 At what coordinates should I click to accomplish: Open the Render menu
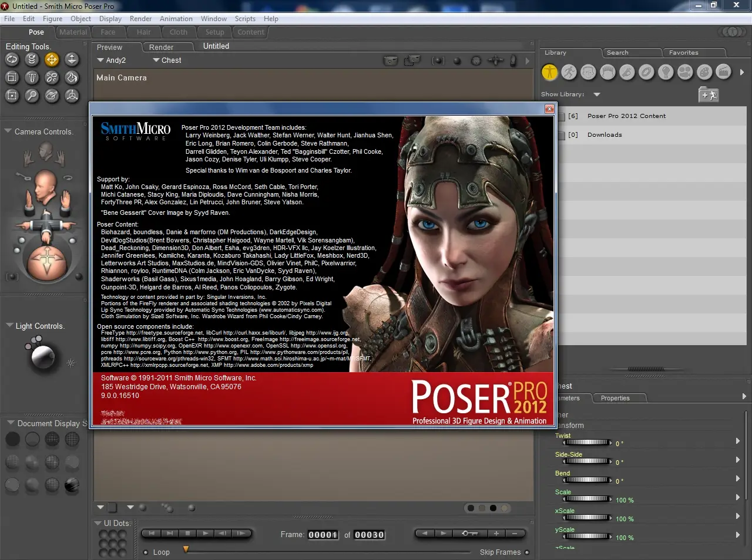click(x=140, y=19)
